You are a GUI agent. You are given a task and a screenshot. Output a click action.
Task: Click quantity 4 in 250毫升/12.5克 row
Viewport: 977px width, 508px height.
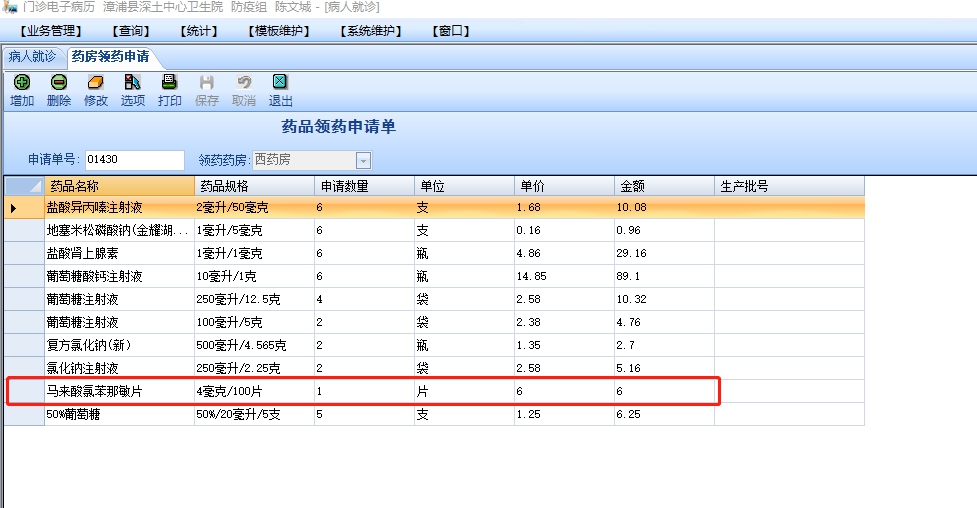pyautogui.click(x=365, y=299)
